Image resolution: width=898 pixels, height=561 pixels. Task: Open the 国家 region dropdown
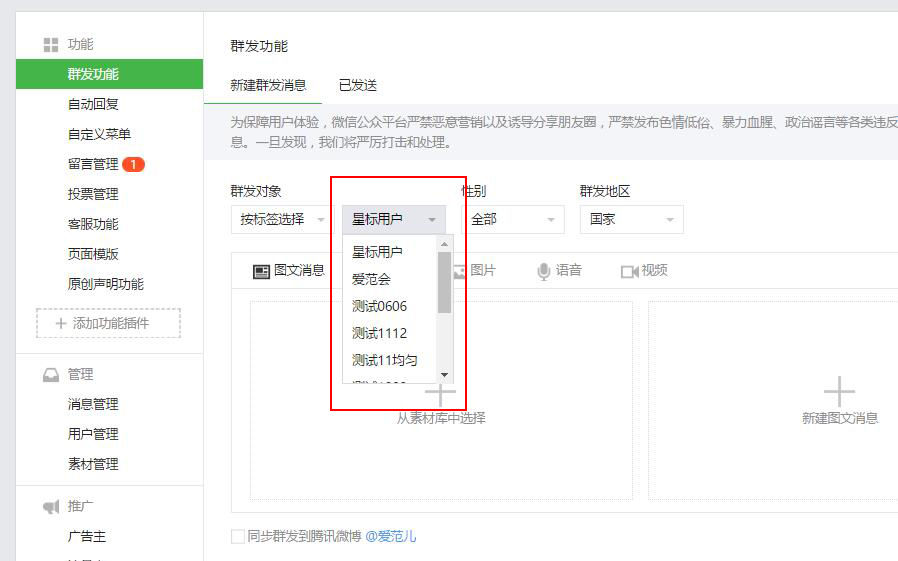coord(631,219)
